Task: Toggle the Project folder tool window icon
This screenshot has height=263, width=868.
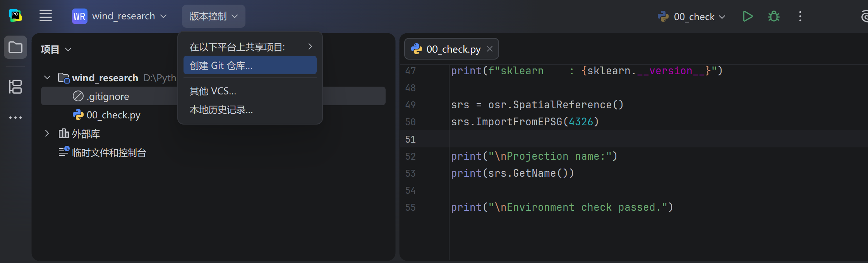Action: pyautogui.click(x=15, y=47)
